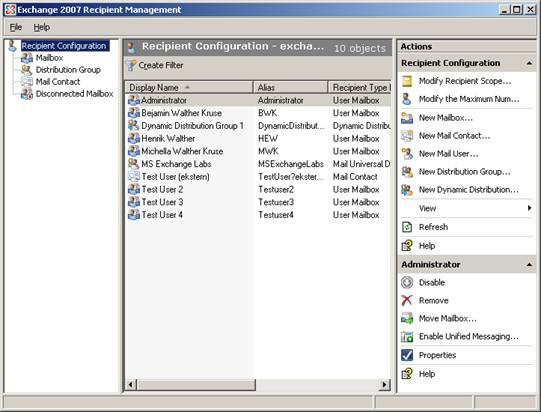The width and height of the screenshot is (541, 412).
Task: Open Administrator Properties
Action: (x=437, y=355)
